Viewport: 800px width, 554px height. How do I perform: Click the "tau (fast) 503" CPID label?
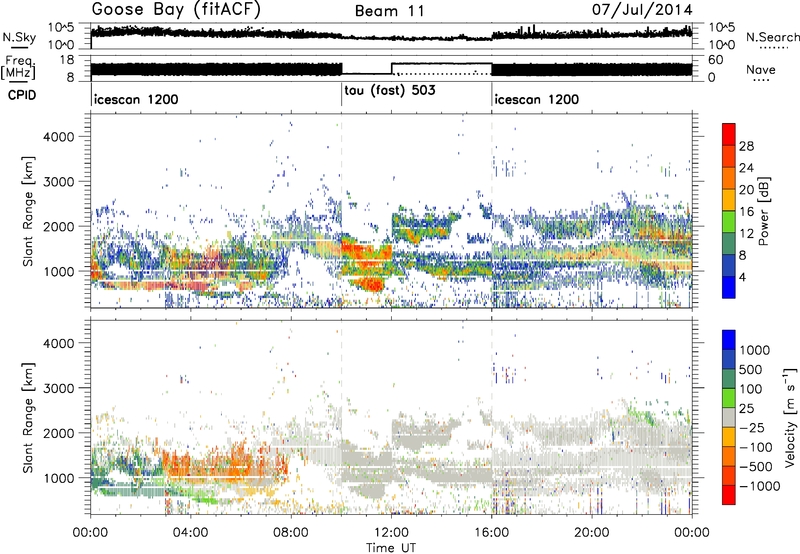[x=390, y=90]
